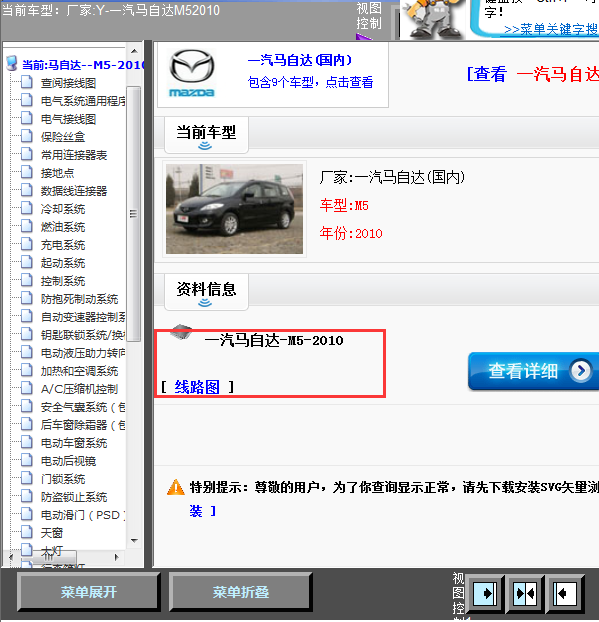The width and height of the screenshot is (599, 622).
Task: Click the document icon beside 电气接线图
Action: (27, 118)
